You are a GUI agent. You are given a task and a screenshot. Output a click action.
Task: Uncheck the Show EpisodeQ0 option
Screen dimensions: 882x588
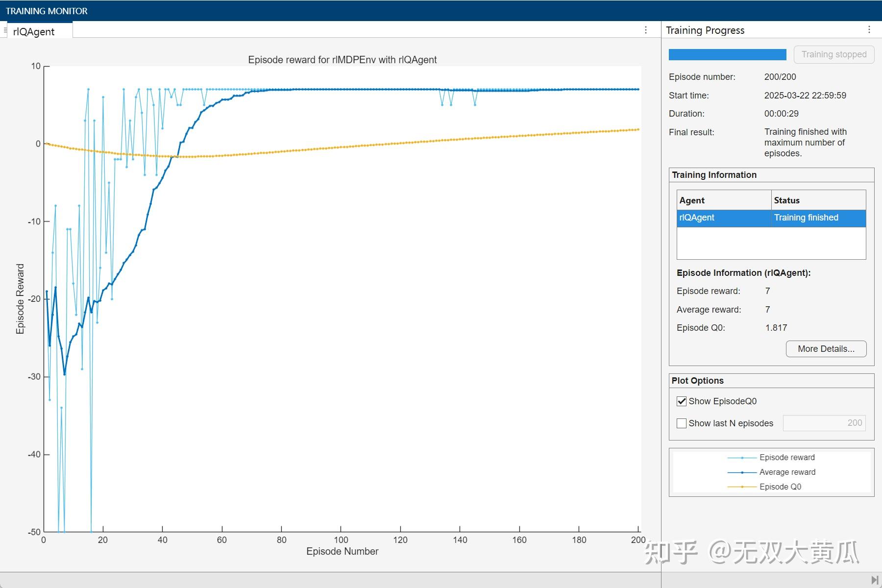pos(681,401)
